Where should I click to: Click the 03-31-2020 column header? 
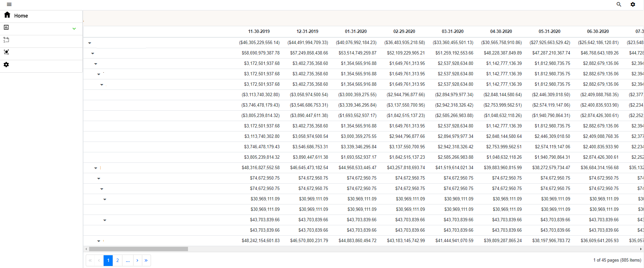click(453, 31)
